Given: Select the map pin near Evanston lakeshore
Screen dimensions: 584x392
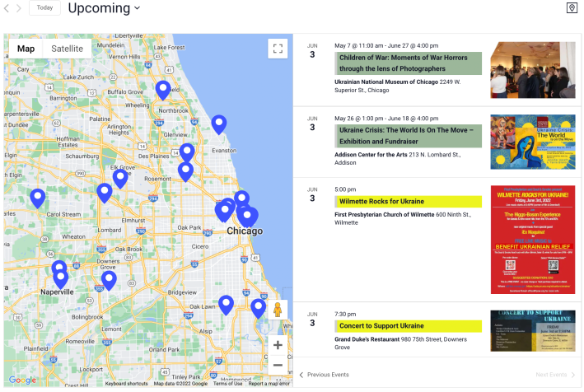Looking at the screenshot, I should [219, 125].
